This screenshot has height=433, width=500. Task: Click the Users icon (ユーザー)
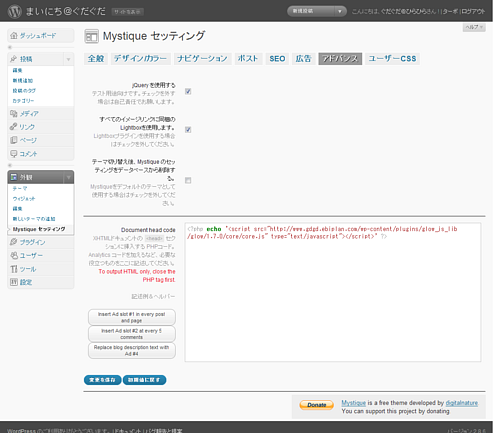pyautogui.click(x=14, y=255)
